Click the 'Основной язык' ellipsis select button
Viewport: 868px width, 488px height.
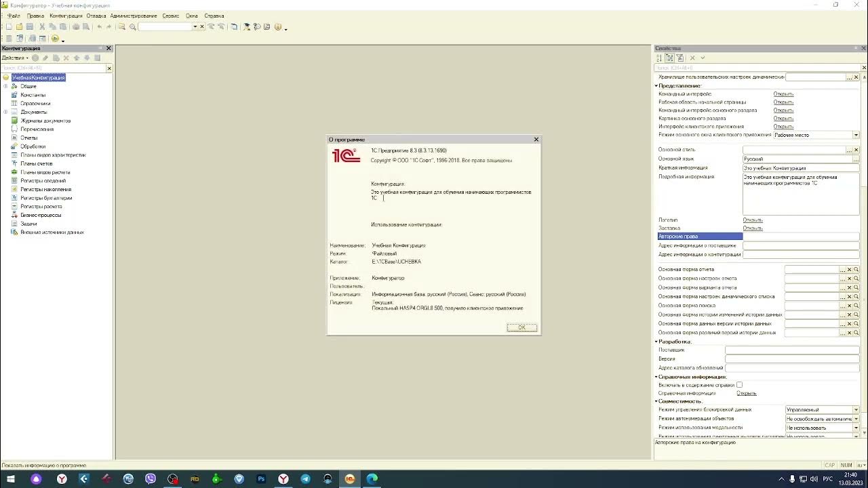(856, 159)
